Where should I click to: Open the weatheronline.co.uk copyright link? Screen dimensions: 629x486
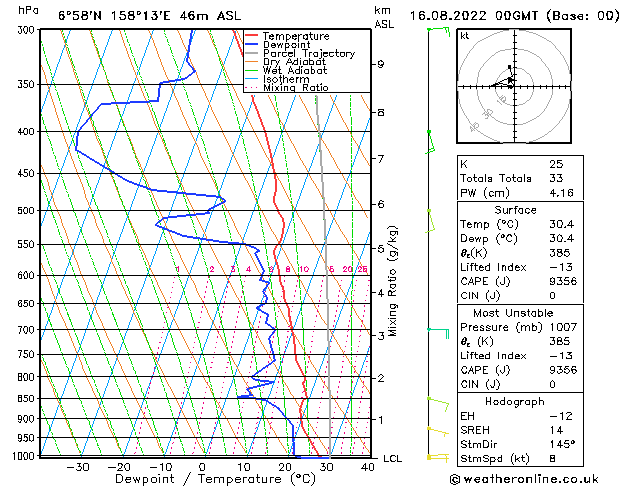(x=524, y=479)
